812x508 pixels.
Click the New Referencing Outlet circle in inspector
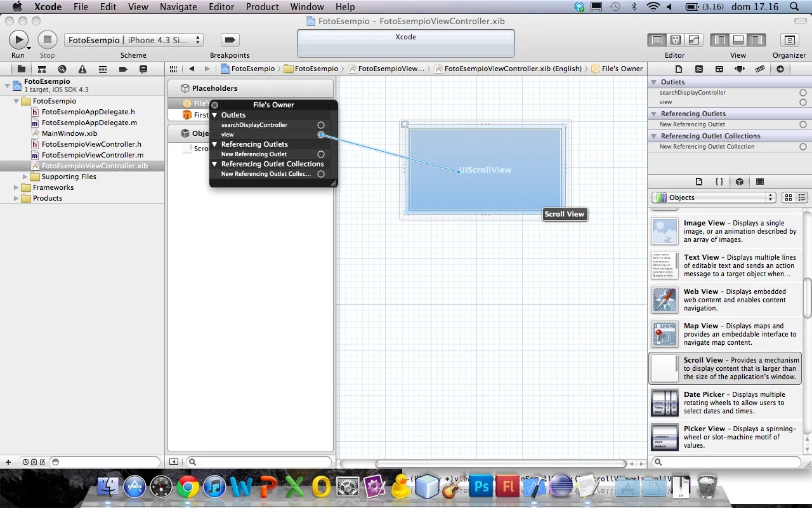[803, 124]
